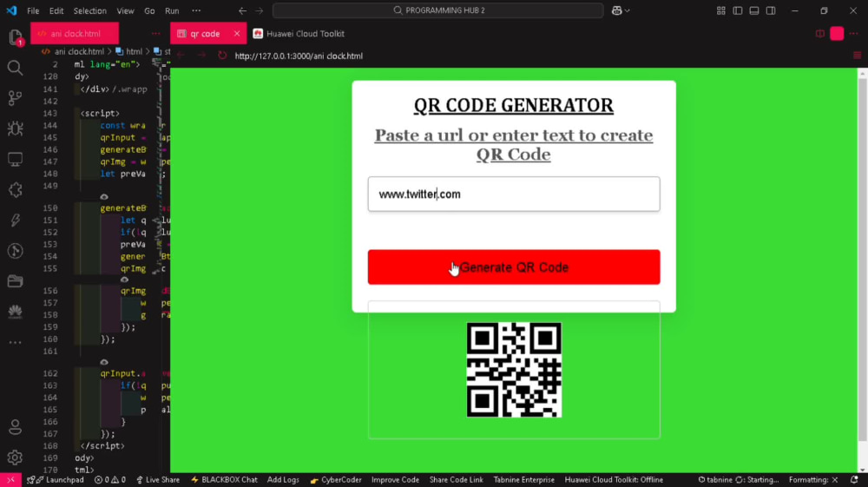Image resolution: width=868 pixels, height=487 pixels.
Task: Toggle the primary side bar
Action: [737, 10]
